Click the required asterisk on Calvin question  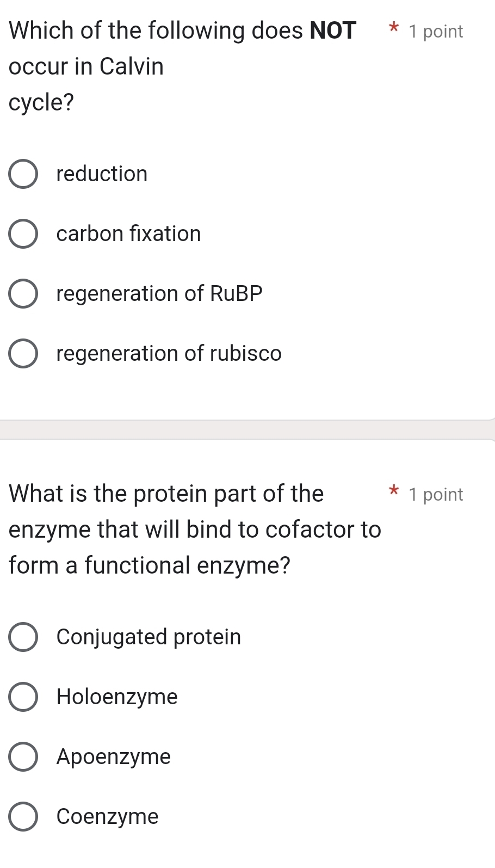[393, 31]
